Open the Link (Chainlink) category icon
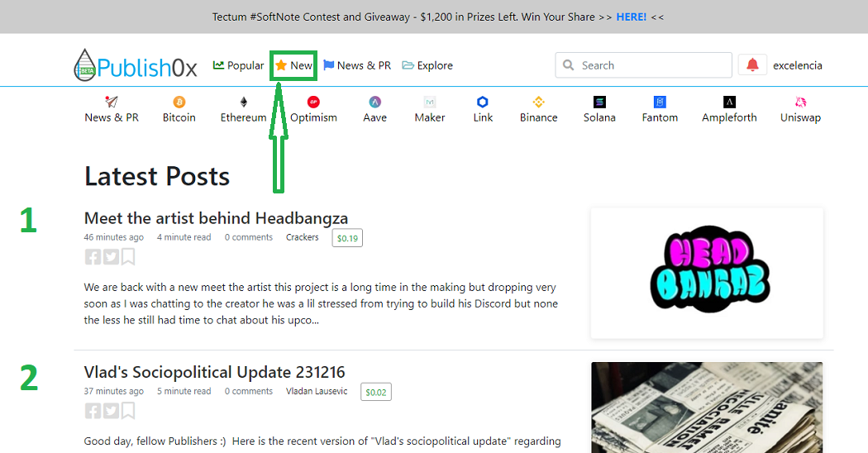The image size is (868, 453). tap(483, 102)
